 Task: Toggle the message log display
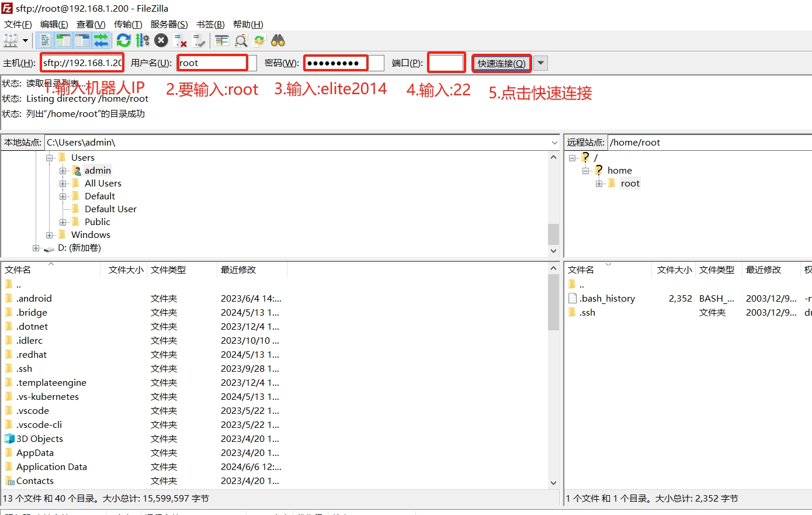coord(45,40)
